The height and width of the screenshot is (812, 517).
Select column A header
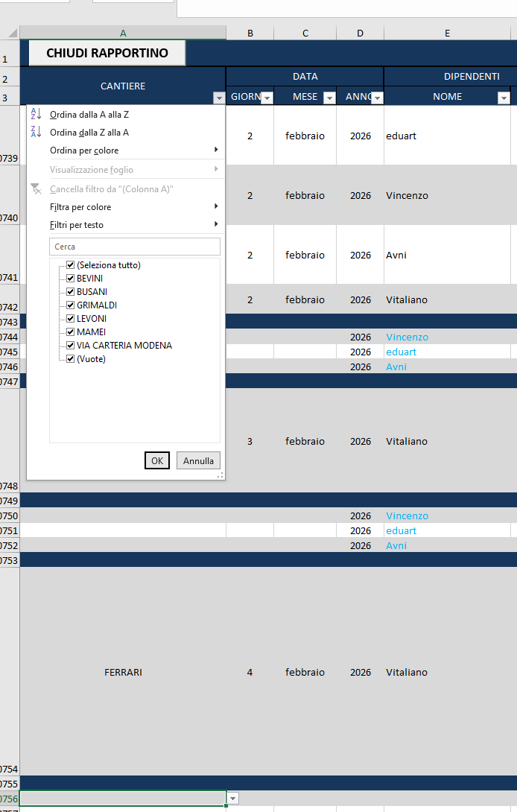[x=123, y=33]
